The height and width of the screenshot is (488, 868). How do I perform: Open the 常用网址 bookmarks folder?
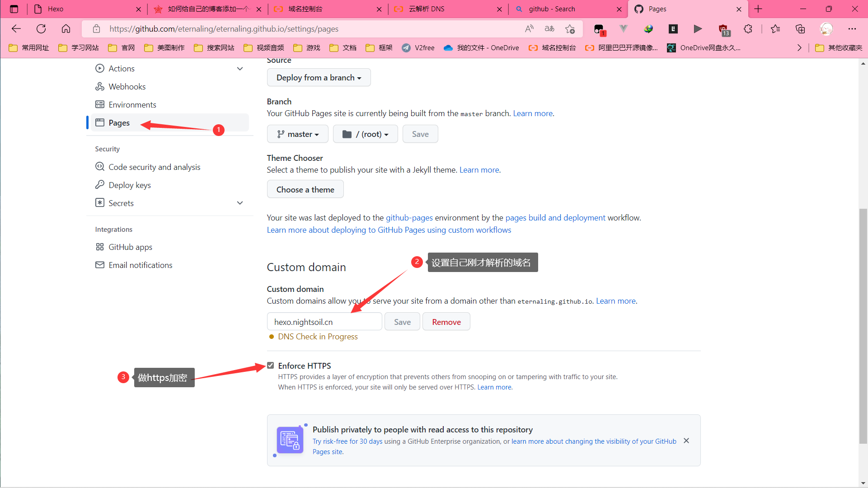29,48
